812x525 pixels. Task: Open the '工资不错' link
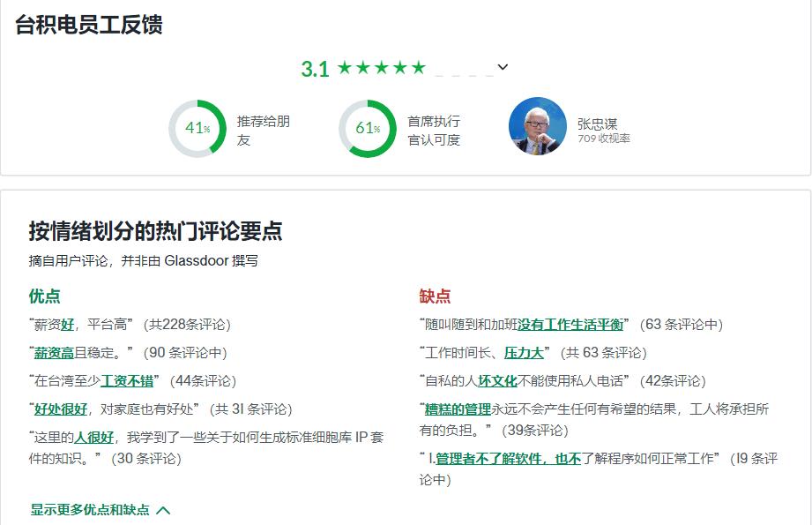click(127, 381)
